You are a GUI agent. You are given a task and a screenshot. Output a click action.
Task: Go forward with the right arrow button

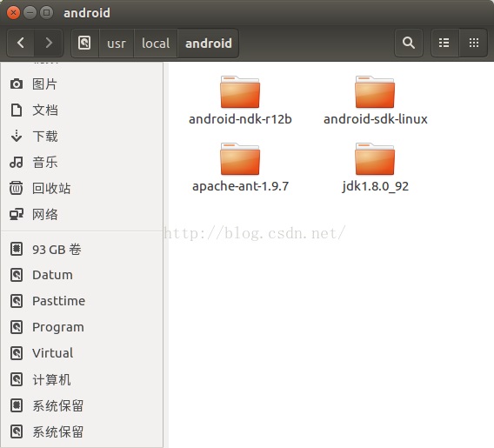coord(48,43)
